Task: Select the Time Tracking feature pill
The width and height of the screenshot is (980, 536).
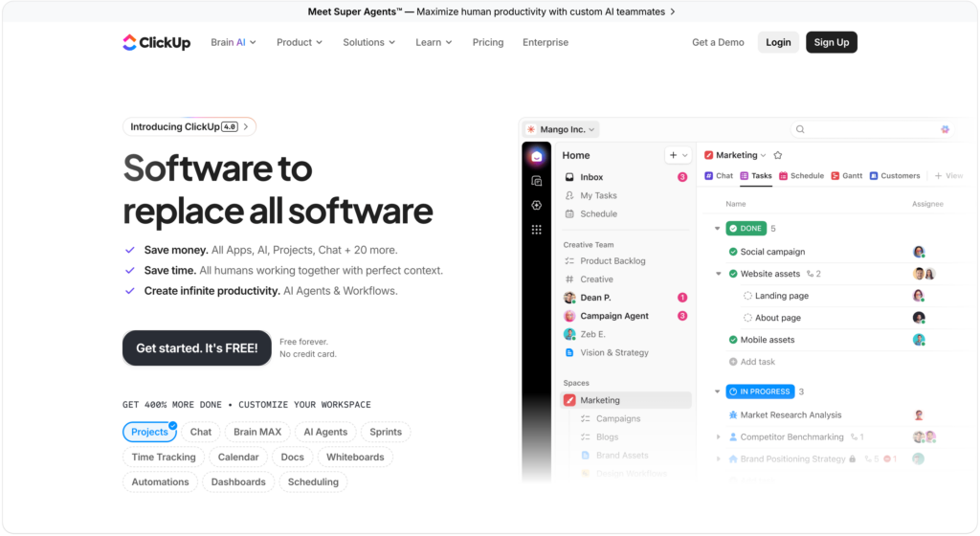Action: point(164,458)
